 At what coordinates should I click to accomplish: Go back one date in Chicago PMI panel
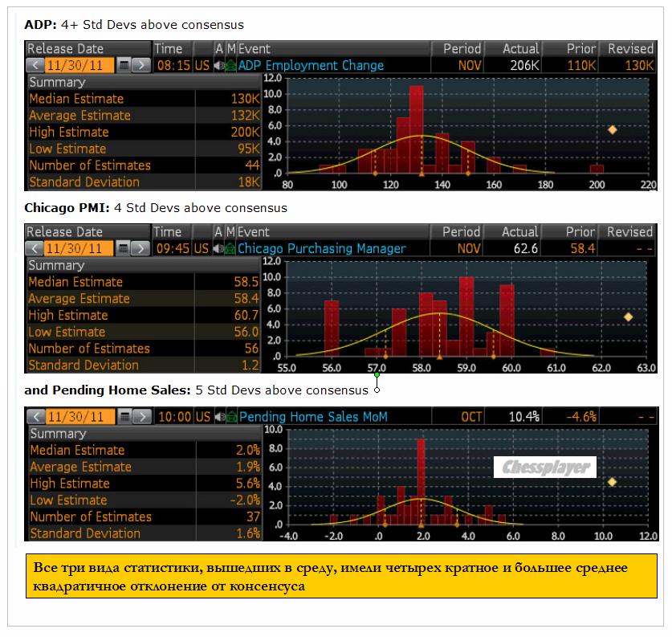point(35,248)
